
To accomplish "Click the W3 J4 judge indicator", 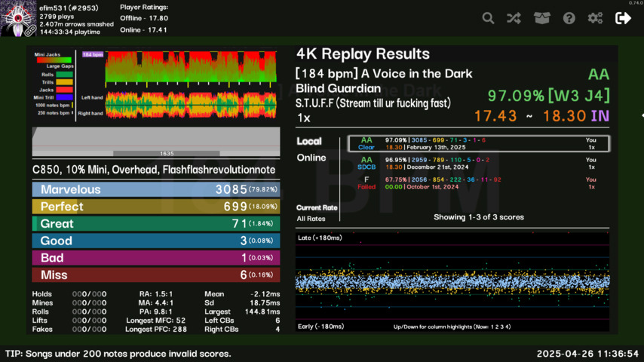I will [x=579, y=96].
